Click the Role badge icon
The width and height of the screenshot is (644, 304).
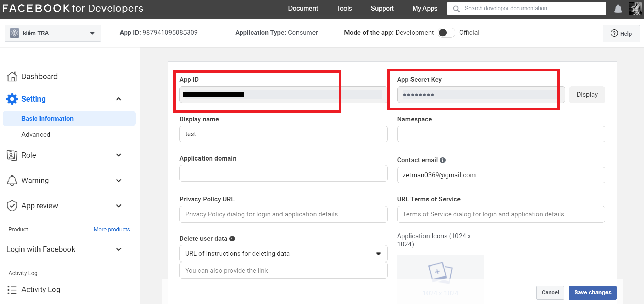click(x=12, y=155)
